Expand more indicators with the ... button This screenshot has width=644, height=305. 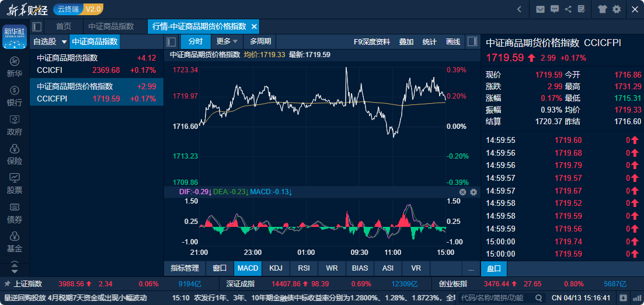(x=471, y=268)
